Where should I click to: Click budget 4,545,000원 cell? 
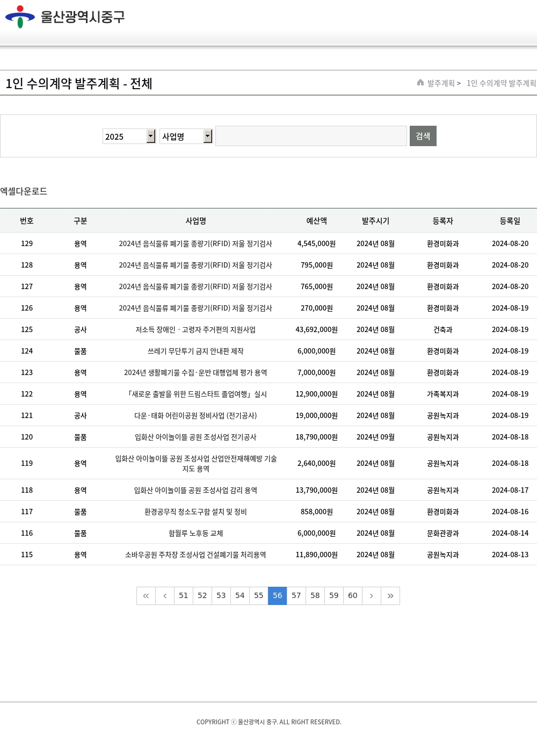click(317, 244)
